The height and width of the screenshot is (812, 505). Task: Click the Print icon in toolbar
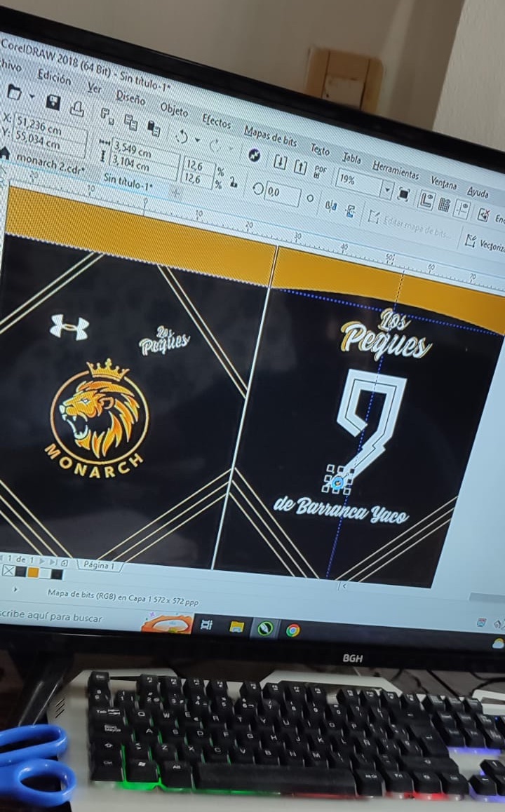76,107
